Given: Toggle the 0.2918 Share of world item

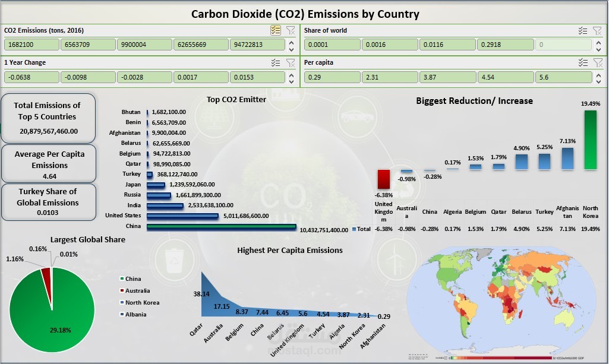Looking at the screenshot, I should click(x=504, y=45).
